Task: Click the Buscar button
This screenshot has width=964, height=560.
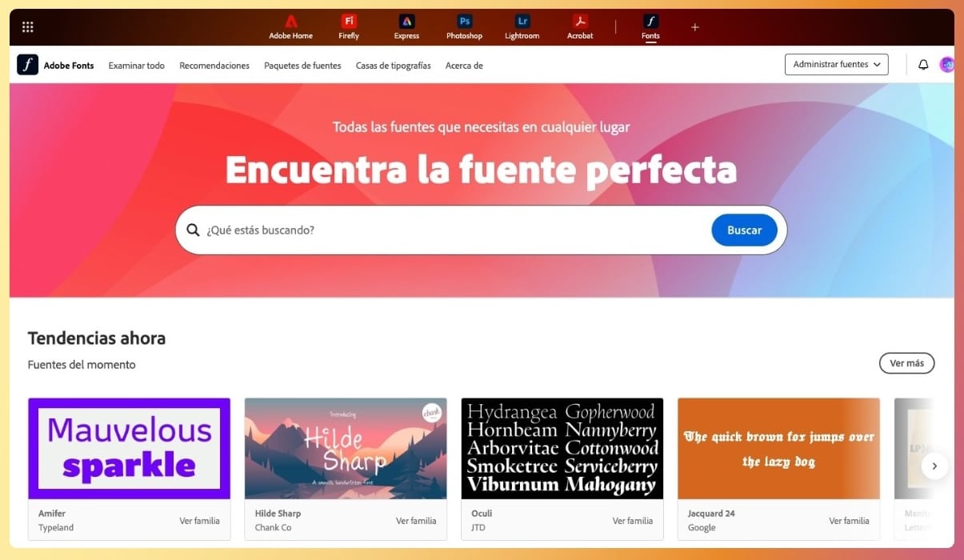Action: (744, 230)
